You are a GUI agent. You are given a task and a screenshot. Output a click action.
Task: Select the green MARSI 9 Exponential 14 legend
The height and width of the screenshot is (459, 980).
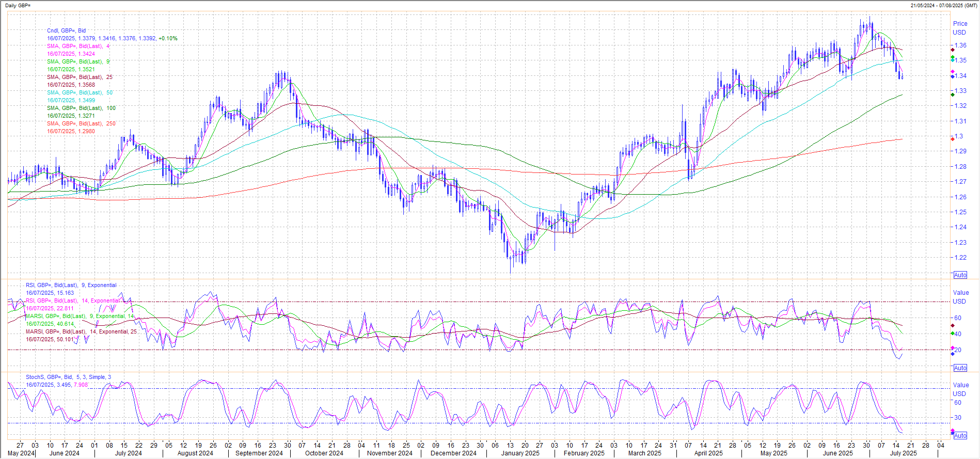coord(80,316)
